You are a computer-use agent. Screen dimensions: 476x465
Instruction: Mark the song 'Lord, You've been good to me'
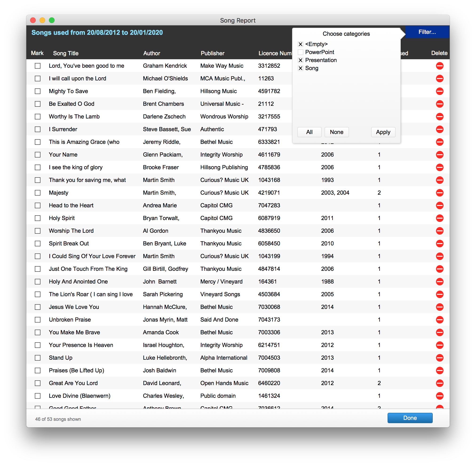38,66
